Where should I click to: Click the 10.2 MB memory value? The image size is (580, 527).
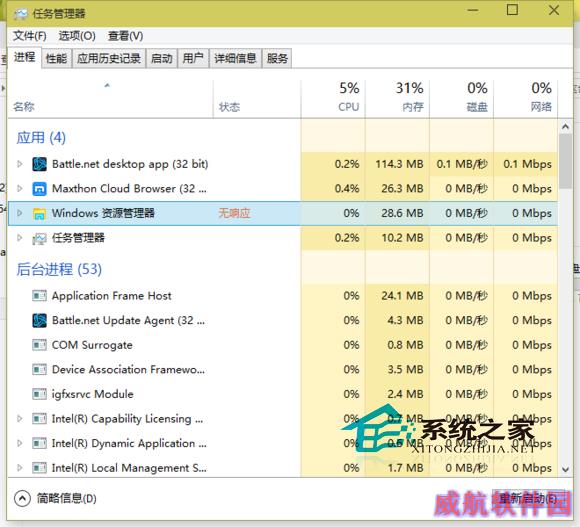point(402,238)
